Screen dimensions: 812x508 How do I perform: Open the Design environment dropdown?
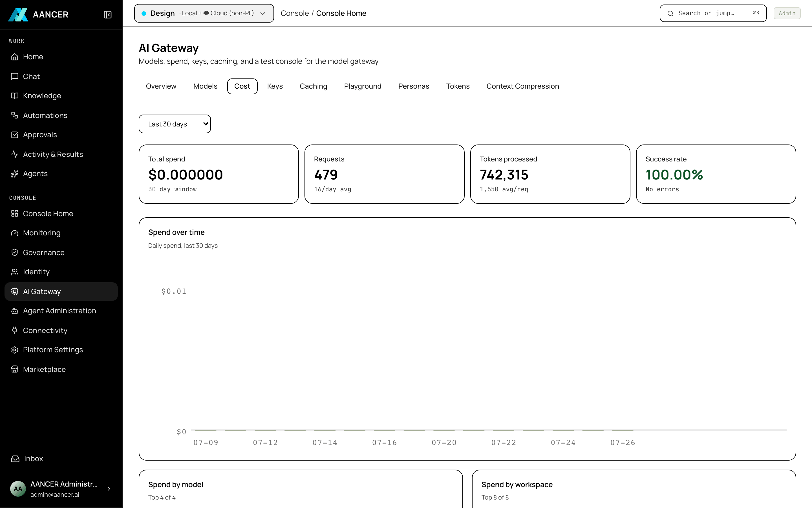(x=204, y=13)
